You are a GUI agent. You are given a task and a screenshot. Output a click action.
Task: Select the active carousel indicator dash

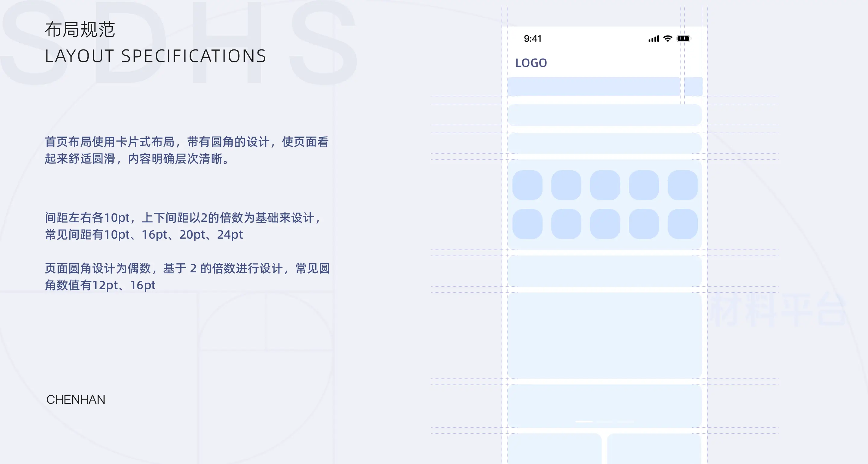584,422
